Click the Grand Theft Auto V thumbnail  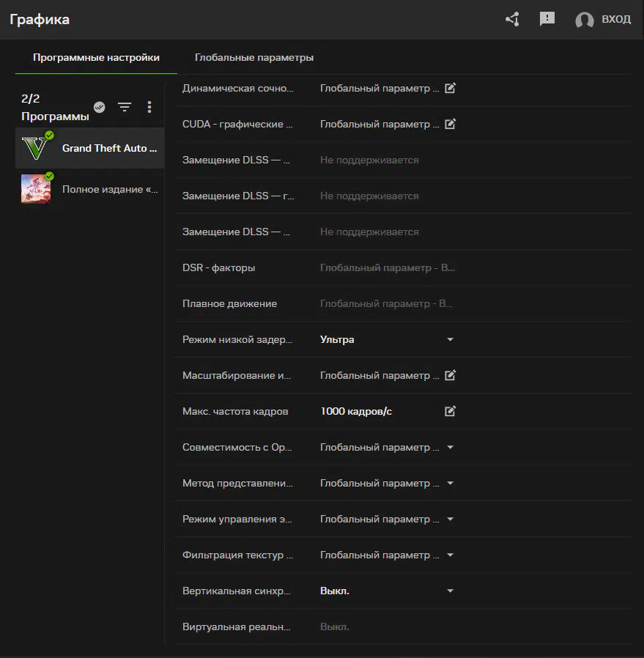coord(35,148)
